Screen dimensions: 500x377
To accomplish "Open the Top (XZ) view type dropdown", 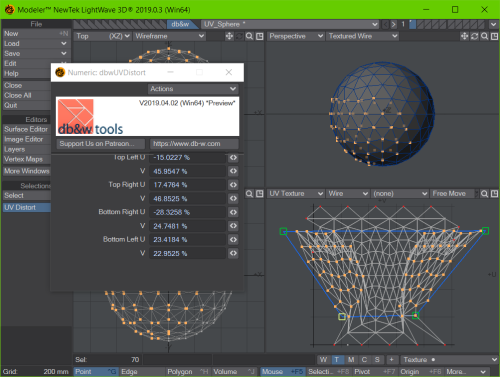I will (102, 36).
